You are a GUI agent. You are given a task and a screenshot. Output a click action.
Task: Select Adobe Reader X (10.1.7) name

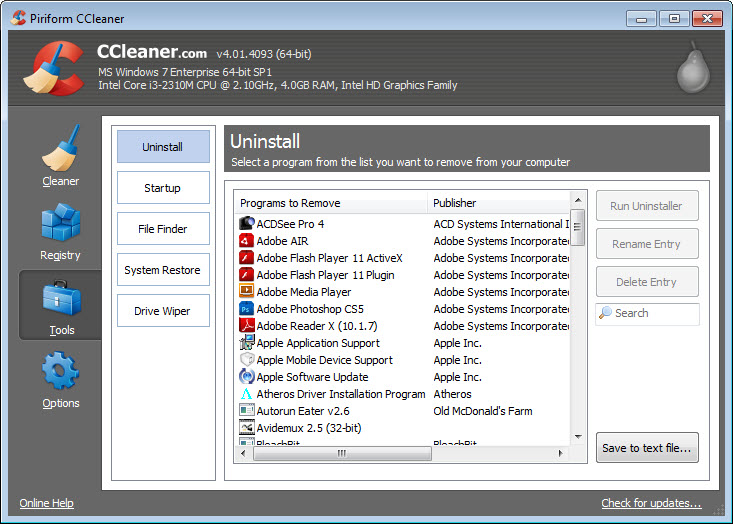pos(317,326)
